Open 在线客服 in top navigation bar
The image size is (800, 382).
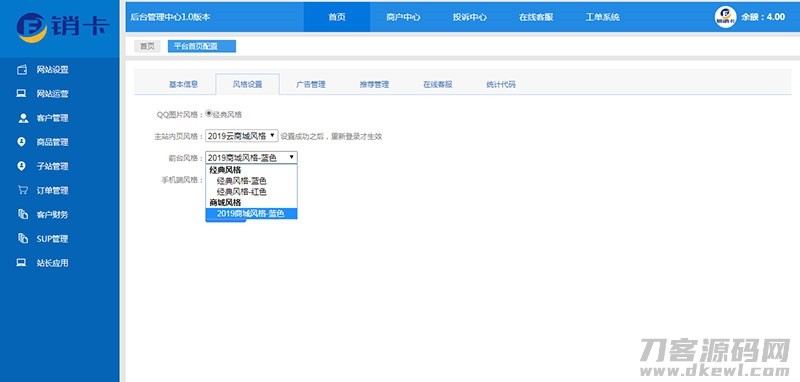(x=536, y=17)
